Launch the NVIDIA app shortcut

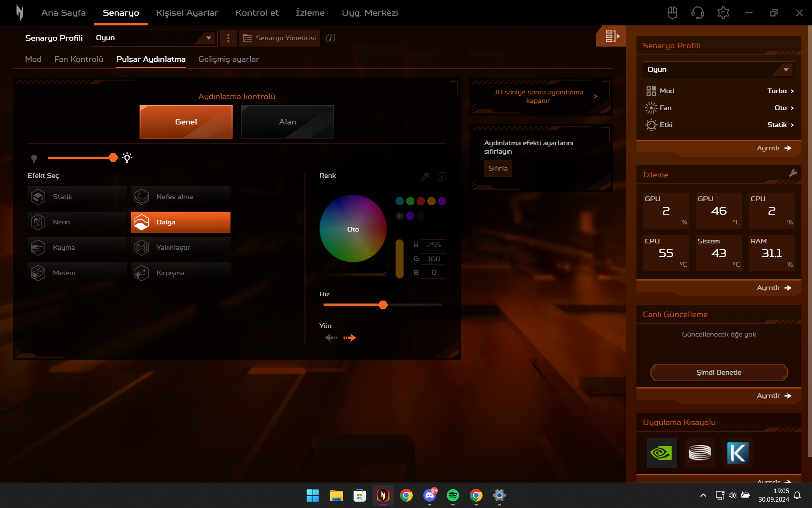pyautogui.click(x=662, y=453)
